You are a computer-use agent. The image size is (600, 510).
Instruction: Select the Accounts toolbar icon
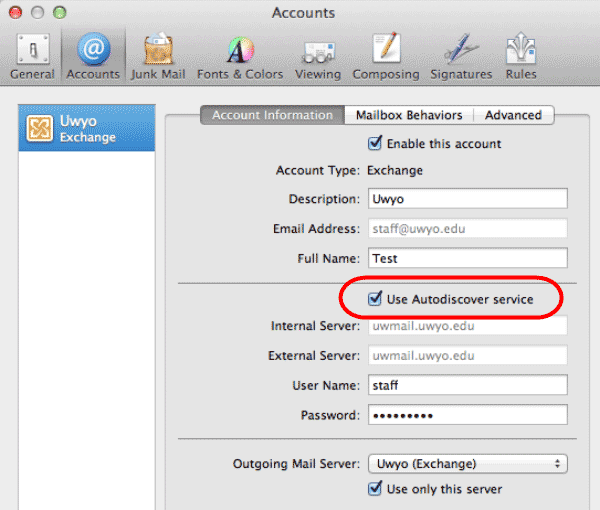pos(93,57)
